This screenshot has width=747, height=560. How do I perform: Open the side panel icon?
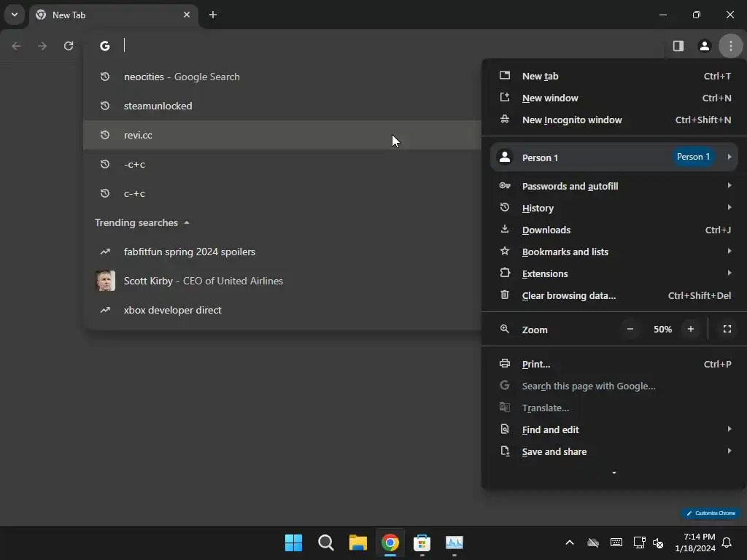click(x=678, y=46)
